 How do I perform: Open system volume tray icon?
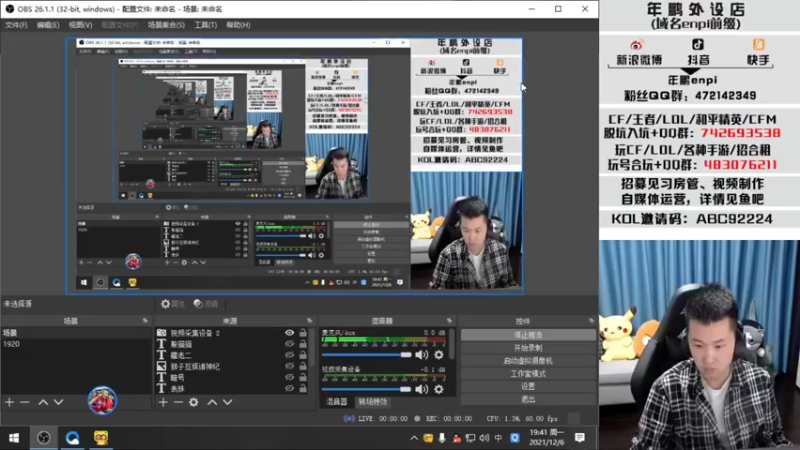[484, 438]
